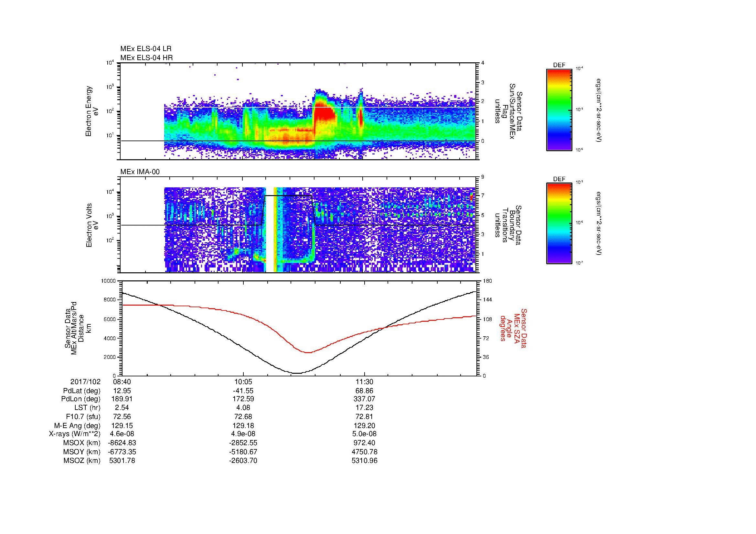Click the PdLon value 337.07
The image size is (756, 534).
[364, 399]
